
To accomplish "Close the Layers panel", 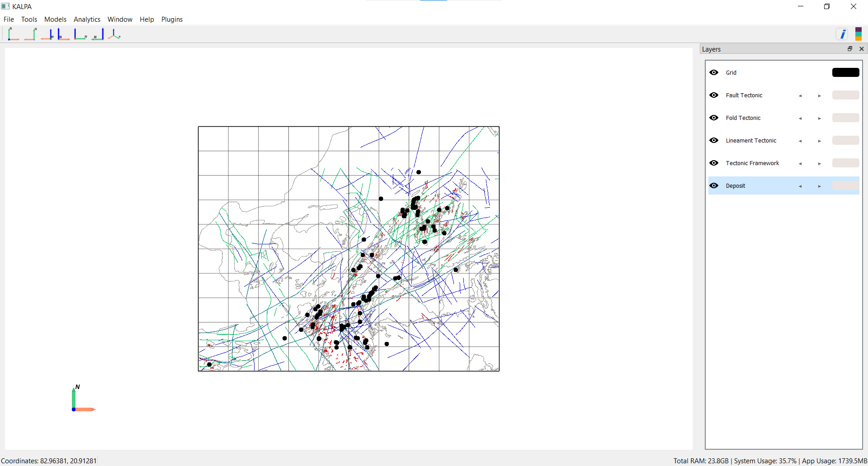I will (x=862, y=49).
